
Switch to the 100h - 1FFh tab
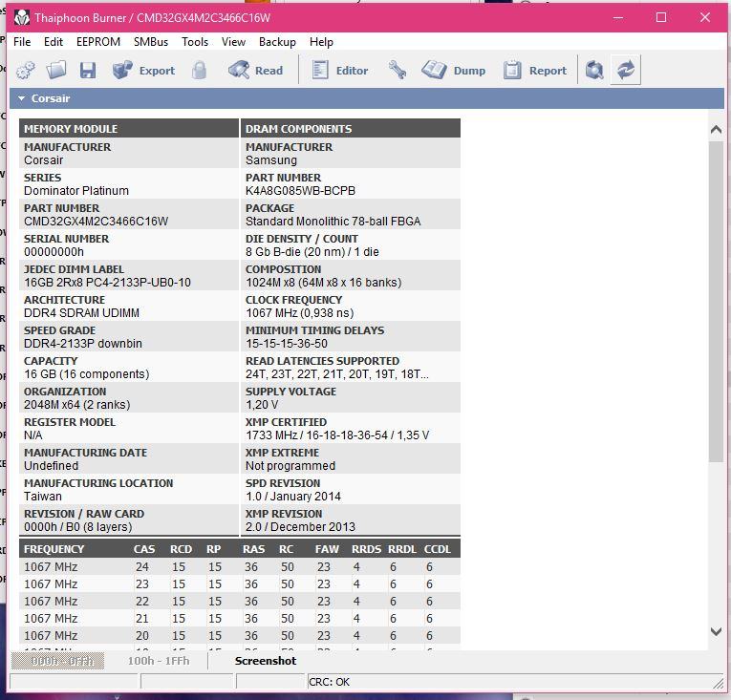tap(159, 661)
